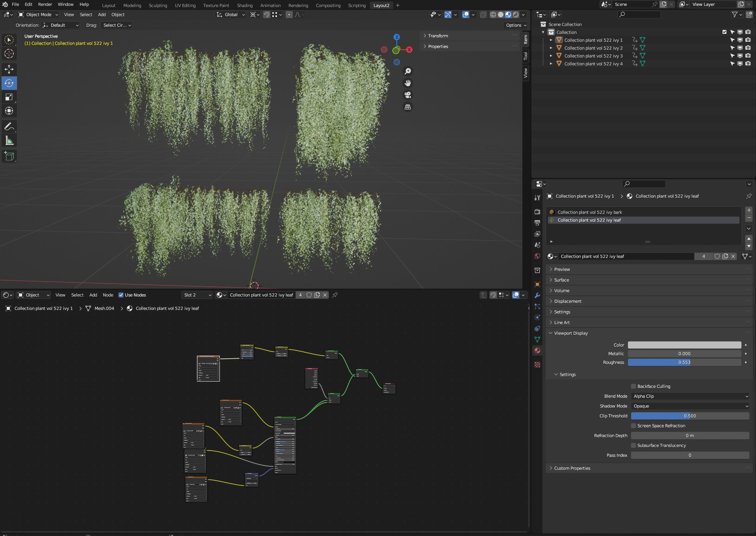
Task: Collapse the Viewport Display panel
Action: click(x=571, y=333)
